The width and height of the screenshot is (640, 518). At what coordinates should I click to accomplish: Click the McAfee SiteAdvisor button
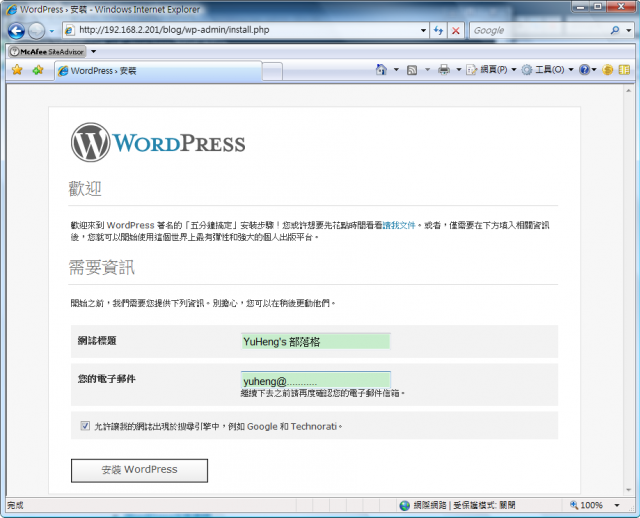[47, 52]
